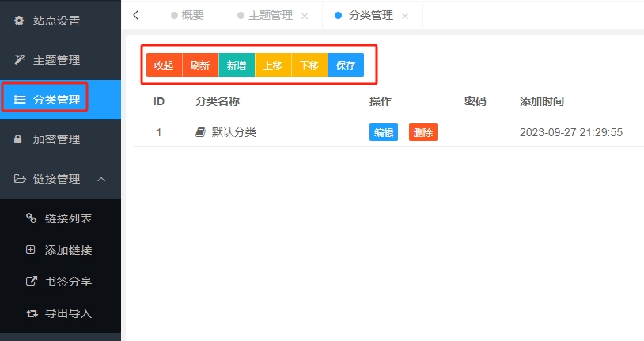
Task: Click the arrows icon beside 导出导入
Action: (x=32, y=313)
